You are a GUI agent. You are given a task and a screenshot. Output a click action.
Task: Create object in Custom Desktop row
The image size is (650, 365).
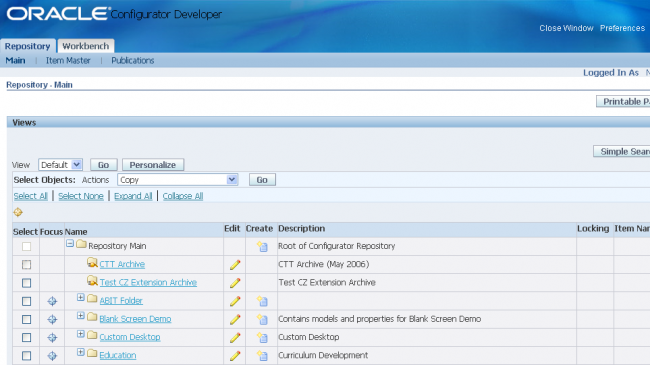262,338
